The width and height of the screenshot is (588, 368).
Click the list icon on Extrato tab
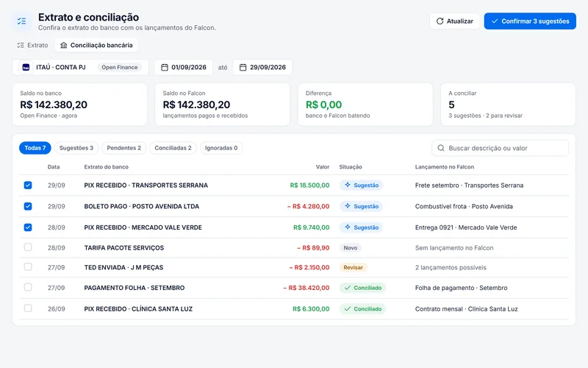click(21, 45)
